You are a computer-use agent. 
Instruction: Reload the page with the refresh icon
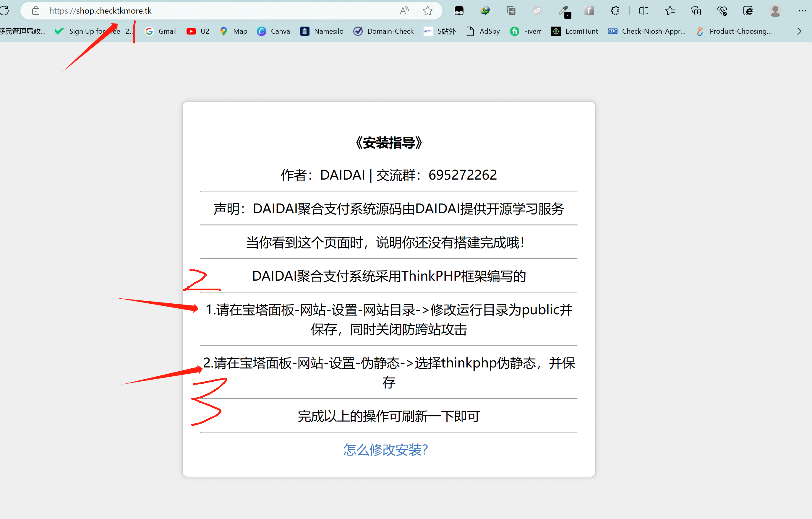pyautogui.click(x=5, y=11)
